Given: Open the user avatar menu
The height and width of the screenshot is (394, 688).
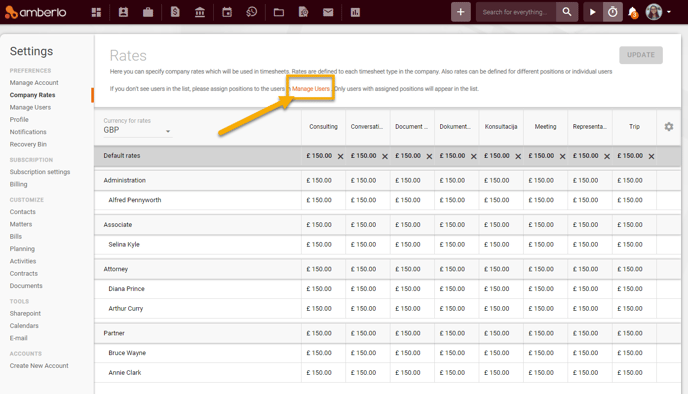Looking at the screenshot, I should [658, 12].
